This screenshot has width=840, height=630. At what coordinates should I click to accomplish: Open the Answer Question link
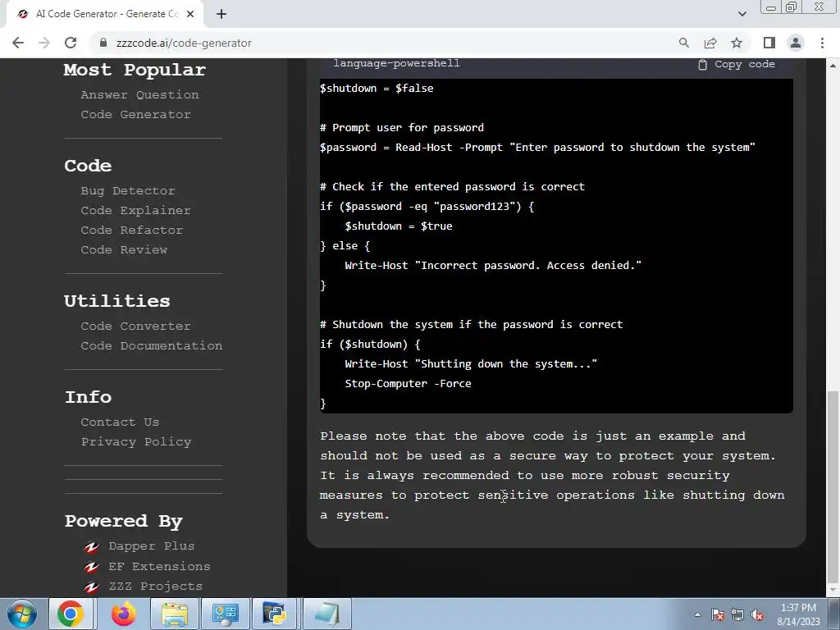139,95
